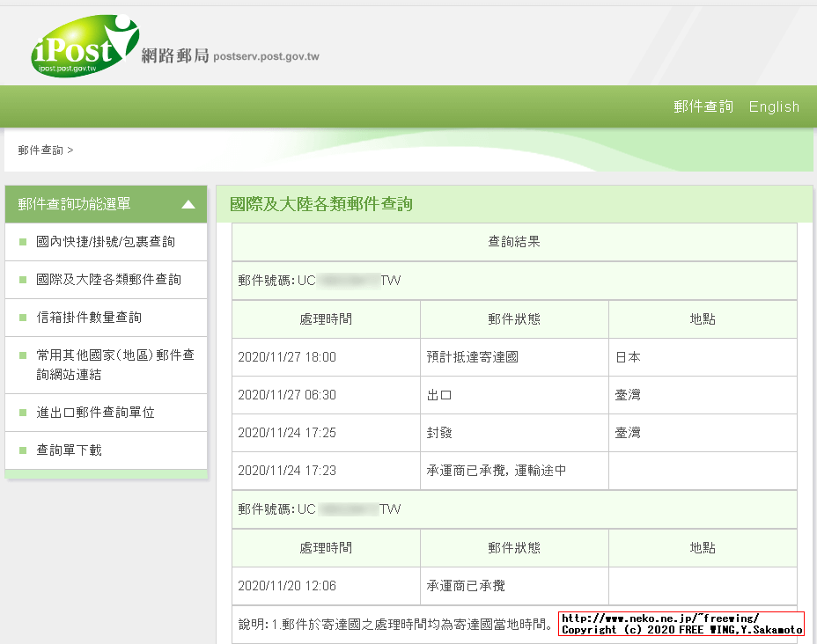Switch the site language to English

774,106
